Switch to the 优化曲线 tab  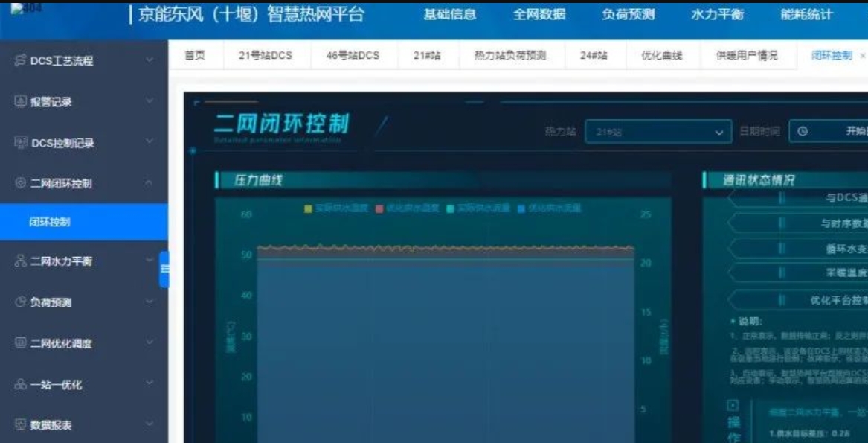click(661, 55)
